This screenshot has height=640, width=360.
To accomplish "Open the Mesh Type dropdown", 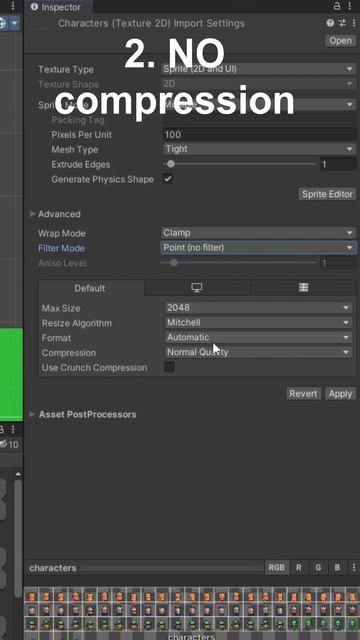I will 260,149.
